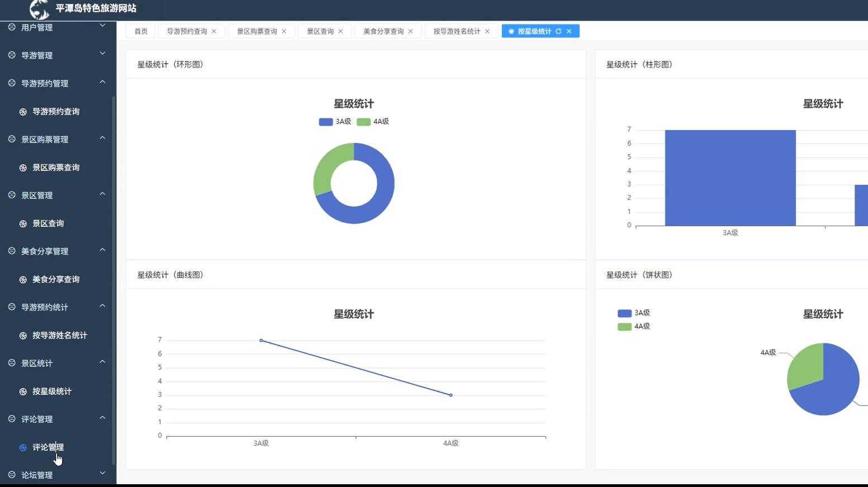The height and width of the screenshot is (487, 868).
Task: Toggle 3A级 series in the ring chart legend
Action: 335,122
